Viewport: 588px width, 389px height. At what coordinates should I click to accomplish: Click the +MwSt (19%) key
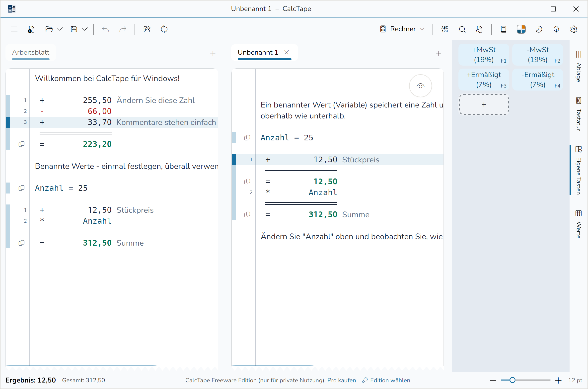point(484,55)
